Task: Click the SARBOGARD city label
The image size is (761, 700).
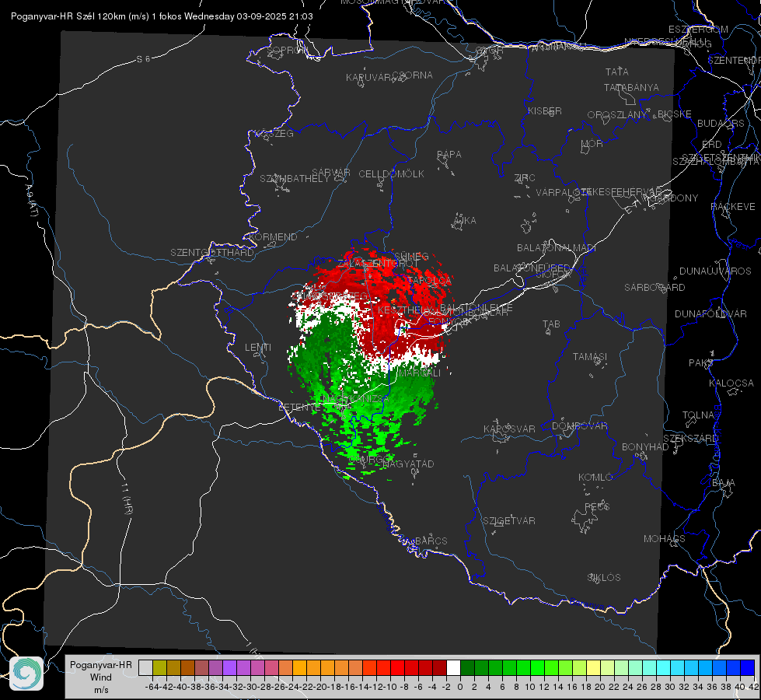Action: pos(655,288)
